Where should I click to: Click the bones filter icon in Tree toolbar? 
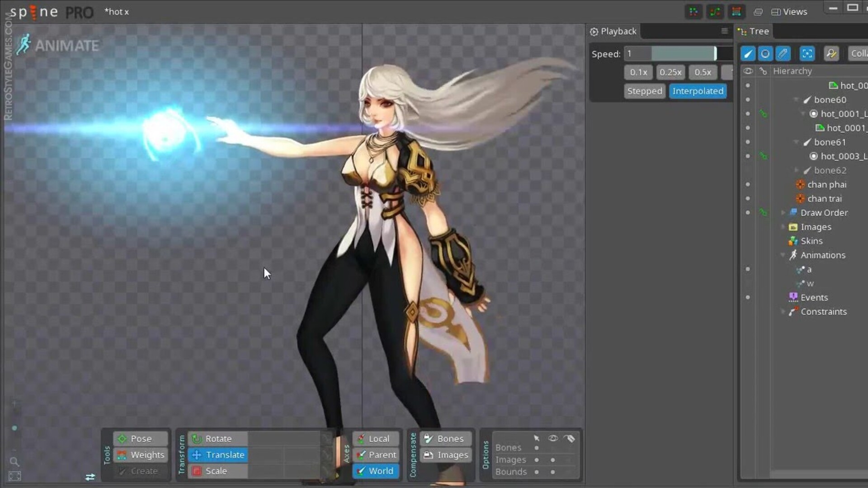click(x=748, y=53)
